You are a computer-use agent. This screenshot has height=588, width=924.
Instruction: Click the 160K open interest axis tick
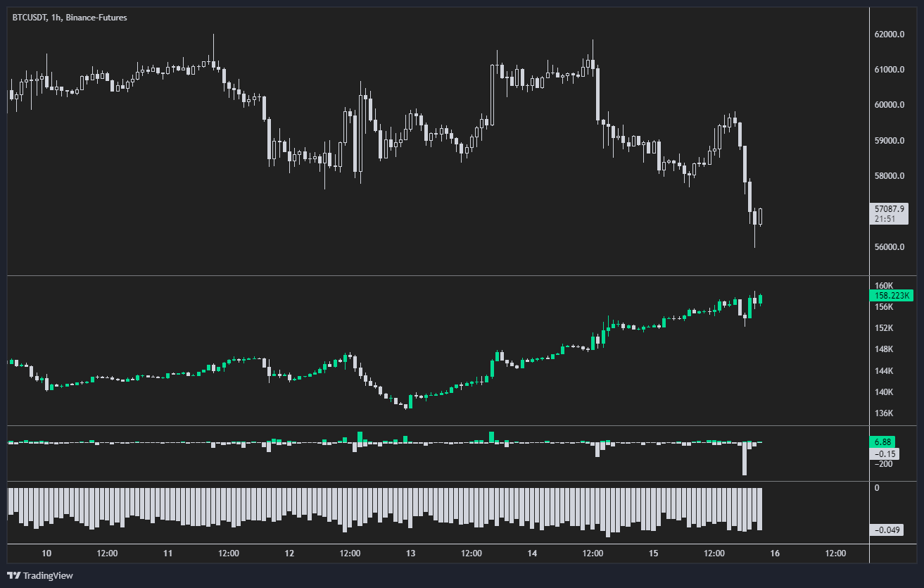click(x=884, y=285)
